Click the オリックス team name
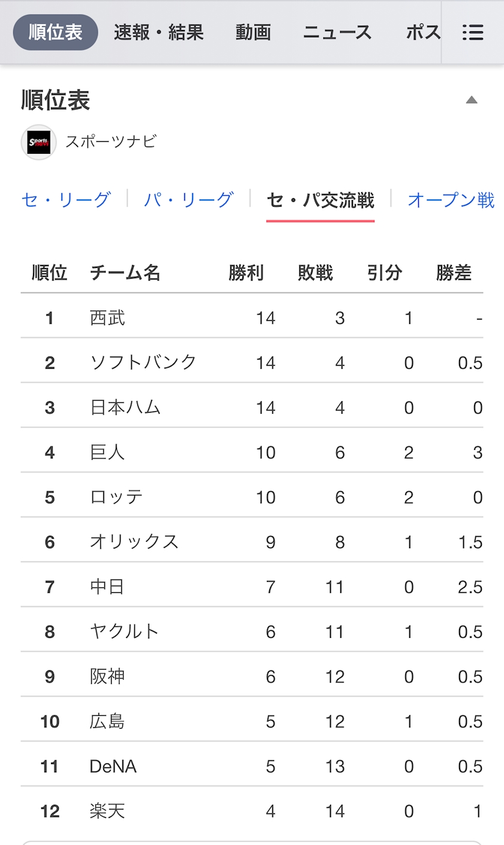This screenshot has height=845, width=504. [x=134, y=542]
